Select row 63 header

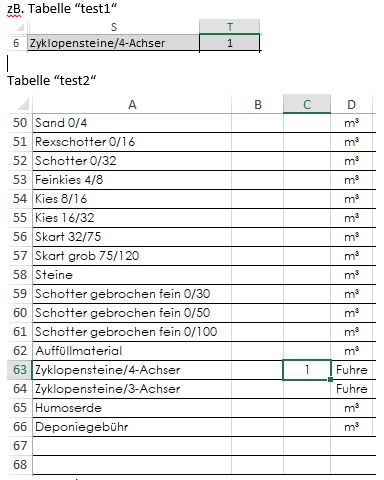tap(20, 370)
